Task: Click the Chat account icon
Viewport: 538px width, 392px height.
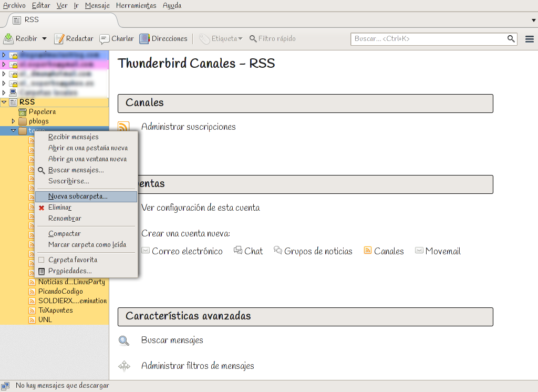Action: (x=238, y=250)
